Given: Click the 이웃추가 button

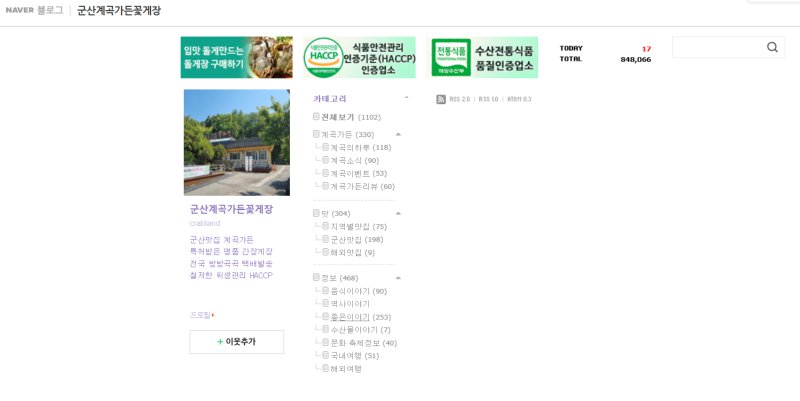Looking at the screenshot, I should click(x=237, y=342).
